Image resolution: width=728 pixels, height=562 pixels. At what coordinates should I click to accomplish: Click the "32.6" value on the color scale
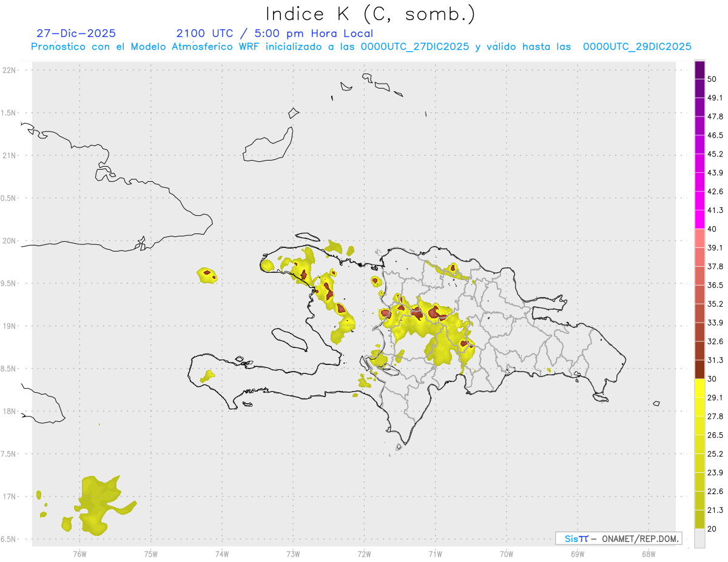coord(715,341)
